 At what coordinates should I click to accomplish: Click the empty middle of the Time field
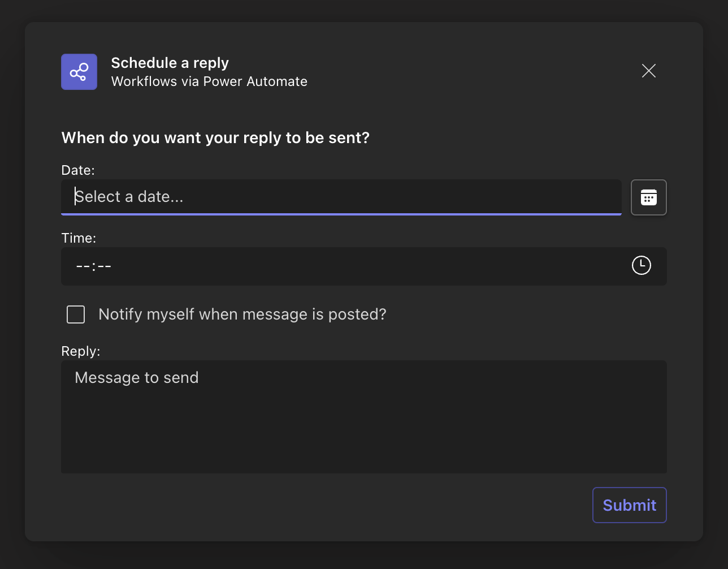[x=362, y=266]
